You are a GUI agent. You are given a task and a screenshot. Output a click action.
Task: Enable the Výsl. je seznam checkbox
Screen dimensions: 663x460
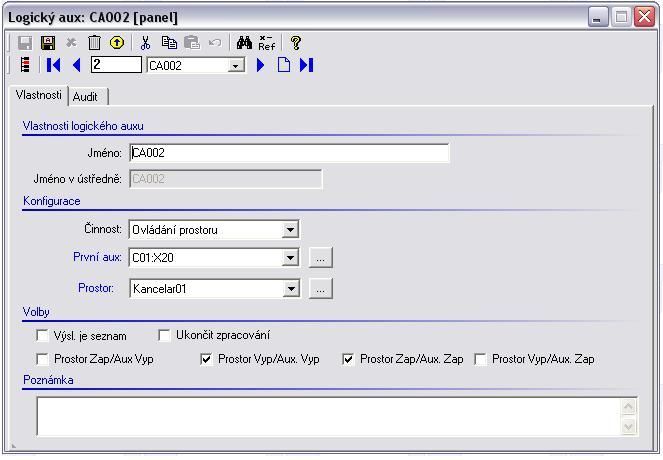pyautogui.click(x=42, y=336)
